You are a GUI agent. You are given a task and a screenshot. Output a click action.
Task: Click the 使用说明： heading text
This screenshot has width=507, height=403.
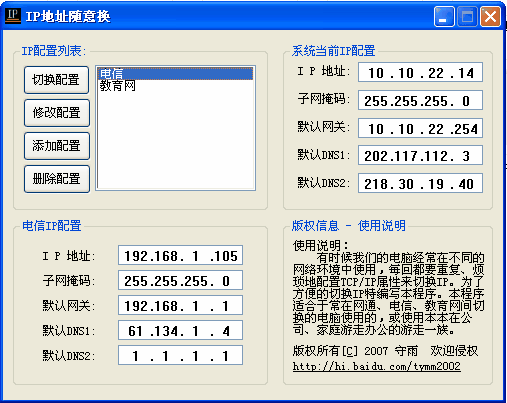(321, 246)
